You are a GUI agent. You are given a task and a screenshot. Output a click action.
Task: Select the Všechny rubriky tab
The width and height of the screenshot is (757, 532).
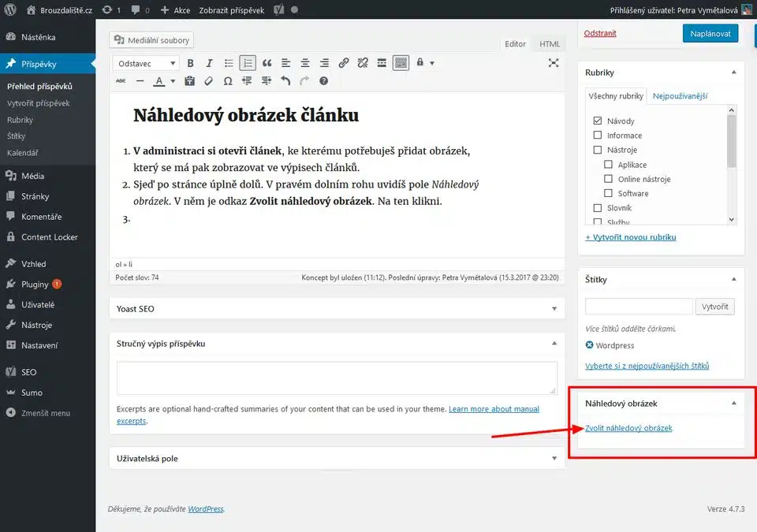616,96
